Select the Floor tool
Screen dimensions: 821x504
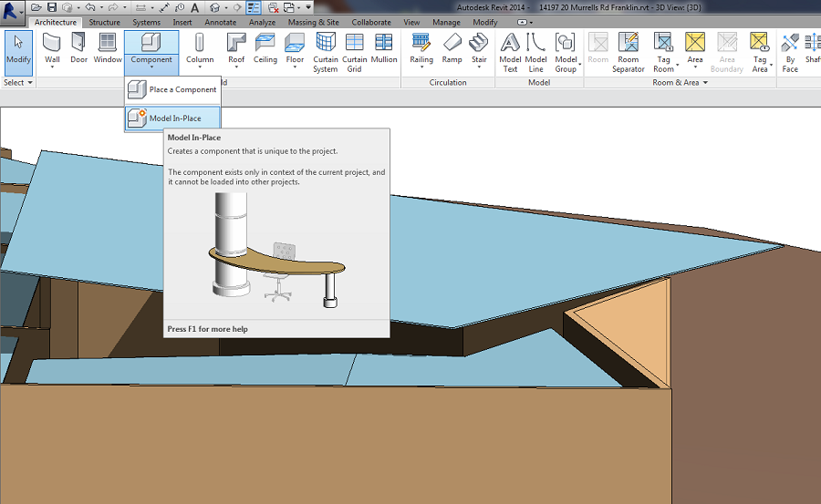295,51
